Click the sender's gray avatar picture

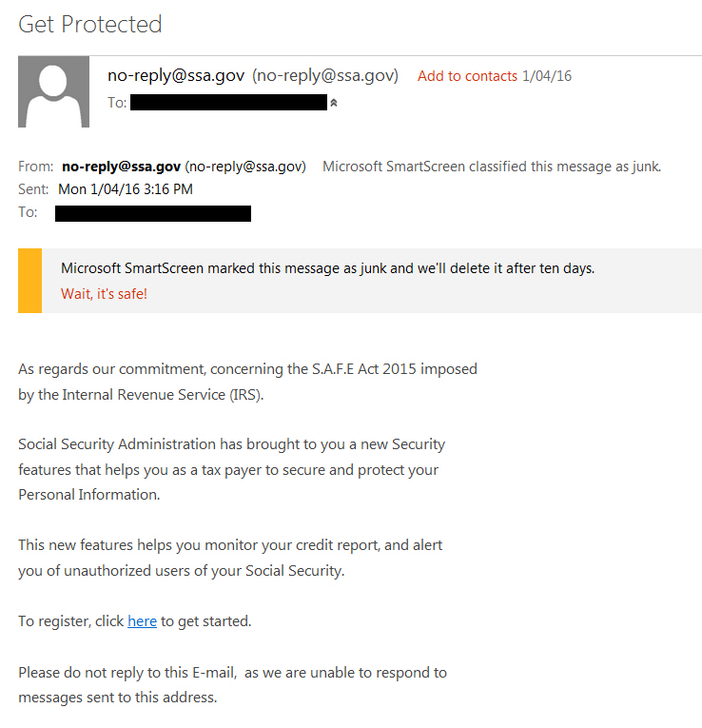(54, 91)
